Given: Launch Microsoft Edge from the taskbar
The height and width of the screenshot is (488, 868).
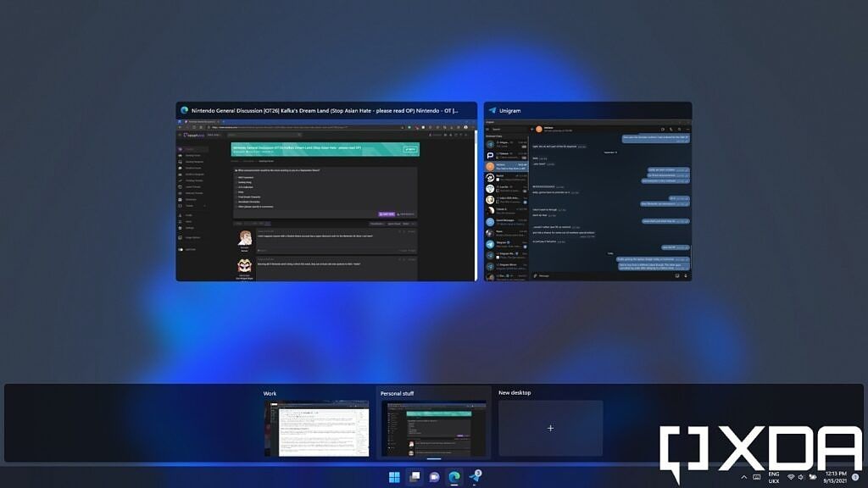Looking at the screenshot, I should [x=454, y=478].
